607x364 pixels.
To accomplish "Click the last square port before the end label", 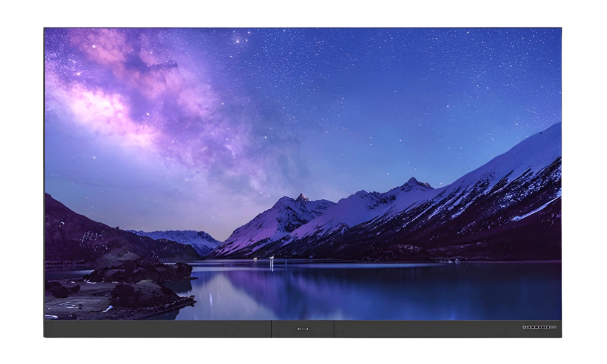I will click(x=548, y=327).
